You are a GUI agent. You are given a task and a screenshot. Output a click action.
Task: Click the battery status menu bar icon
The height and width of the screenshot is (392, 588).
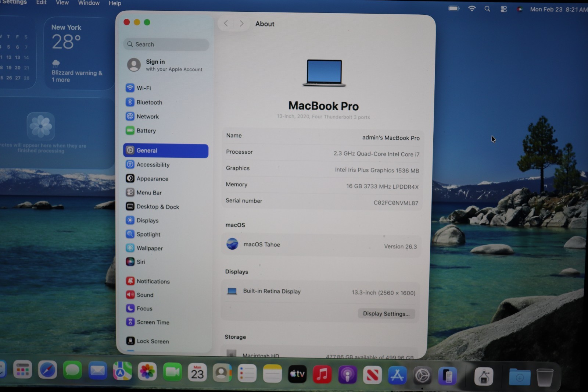pyautogui.click(x=454, y=8)
